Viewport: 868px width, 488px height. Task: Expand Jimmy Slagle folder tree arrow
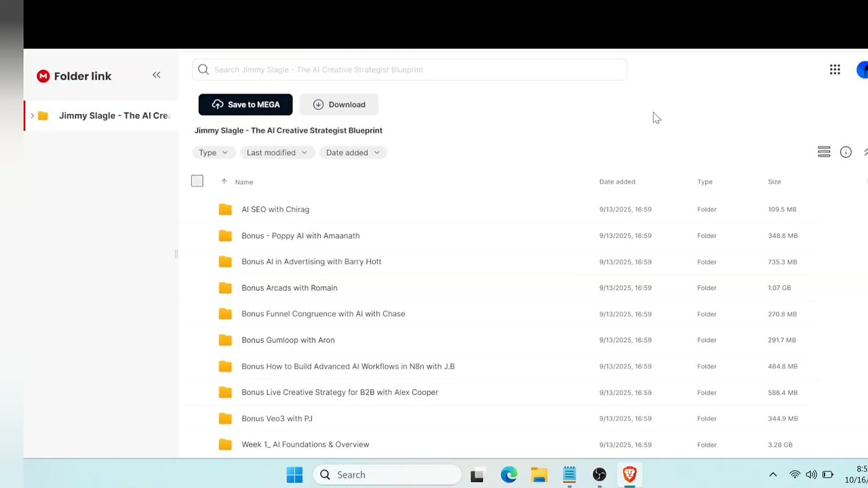click(32, 116)
